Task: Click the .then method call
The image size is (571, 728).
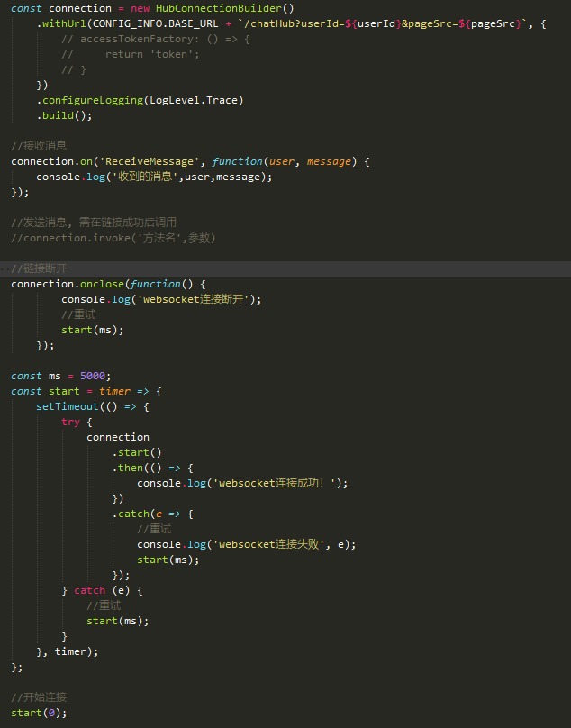Action: [x=127, y=468]
